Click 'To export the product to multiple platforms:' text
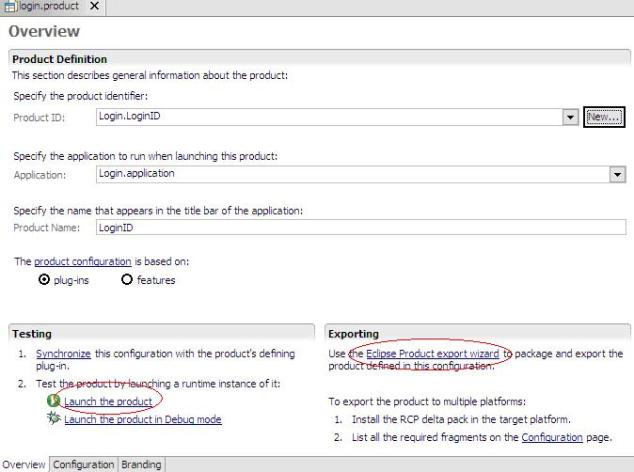634x472 pixels. [427, 402]
